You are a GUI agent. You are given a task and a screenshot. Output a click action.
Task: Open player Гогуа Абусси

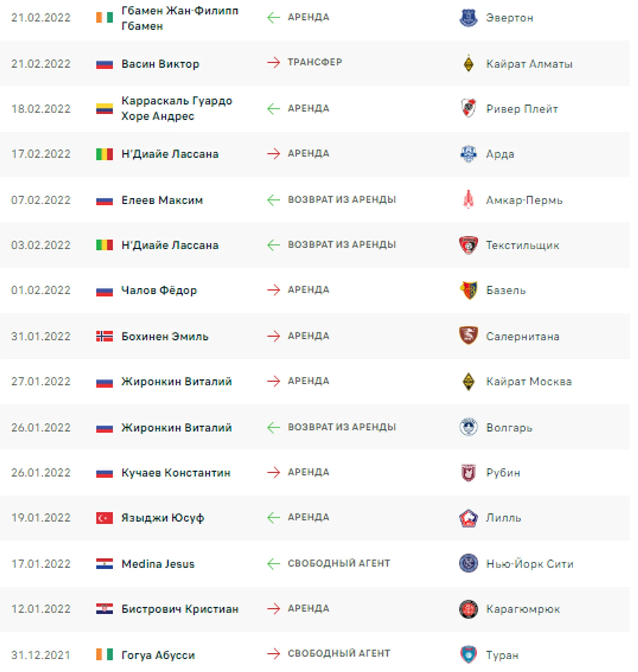[158, 655]
